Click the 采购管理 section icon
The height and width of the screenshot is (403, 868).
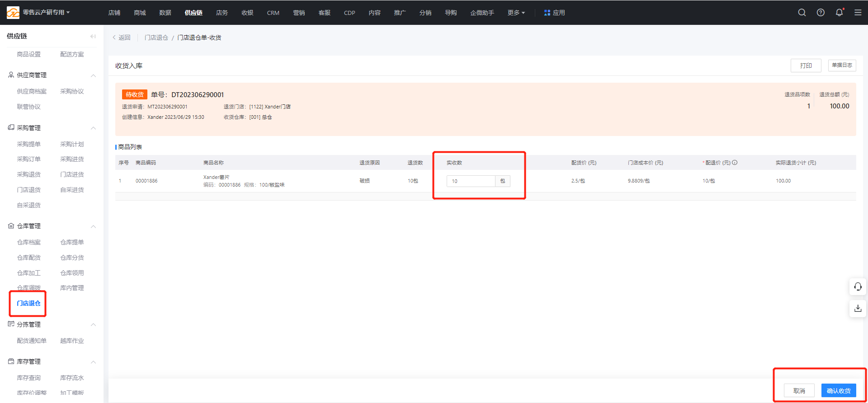click(x=11, y=128)
